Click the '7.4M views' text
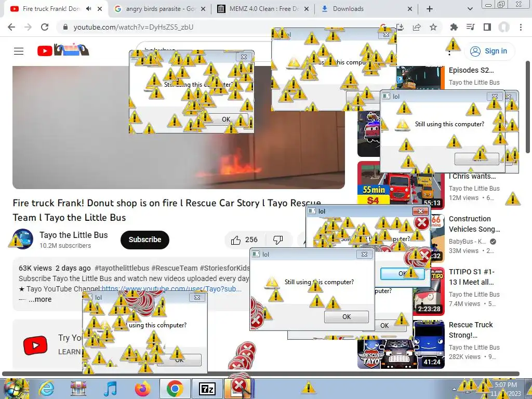532x399 pixels. pos(464,303)
